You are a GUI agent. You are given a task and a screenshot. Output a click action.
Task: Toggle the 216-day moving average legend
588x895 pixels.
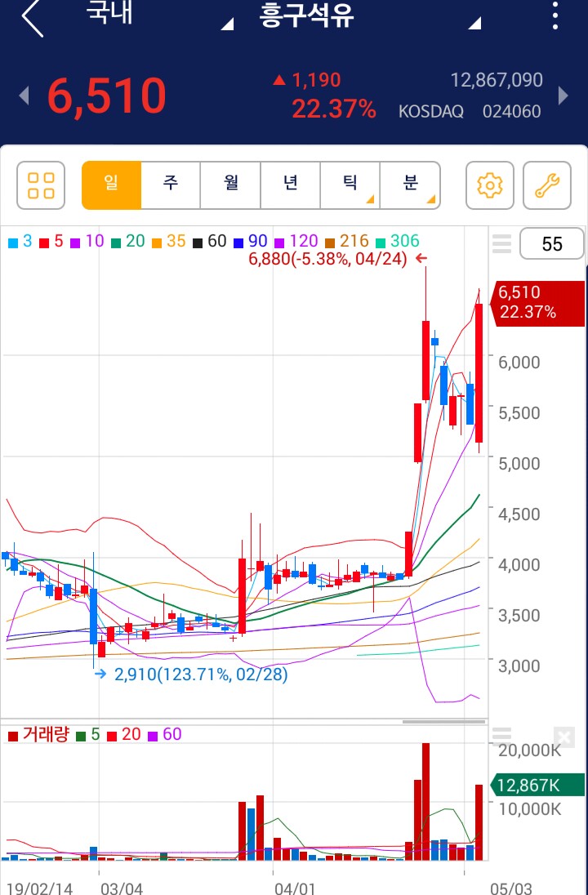coord(346,242)
